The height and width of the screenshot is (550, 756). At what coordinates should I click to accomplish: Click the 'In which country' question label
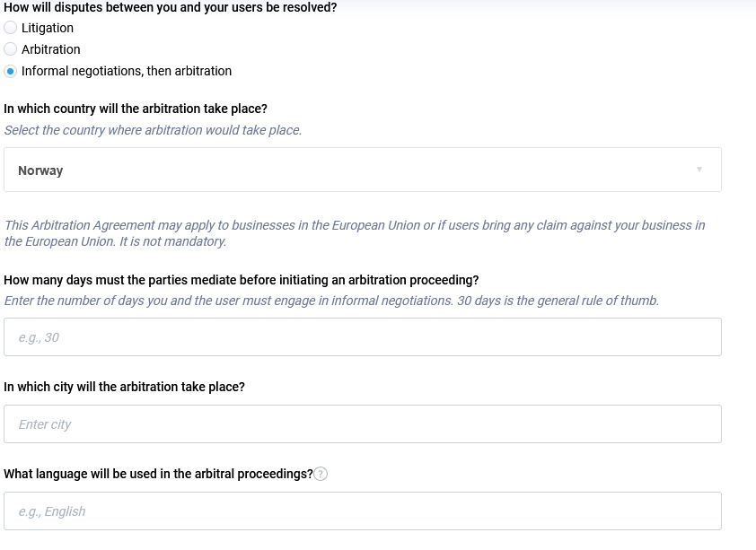[x=136, y=109]
